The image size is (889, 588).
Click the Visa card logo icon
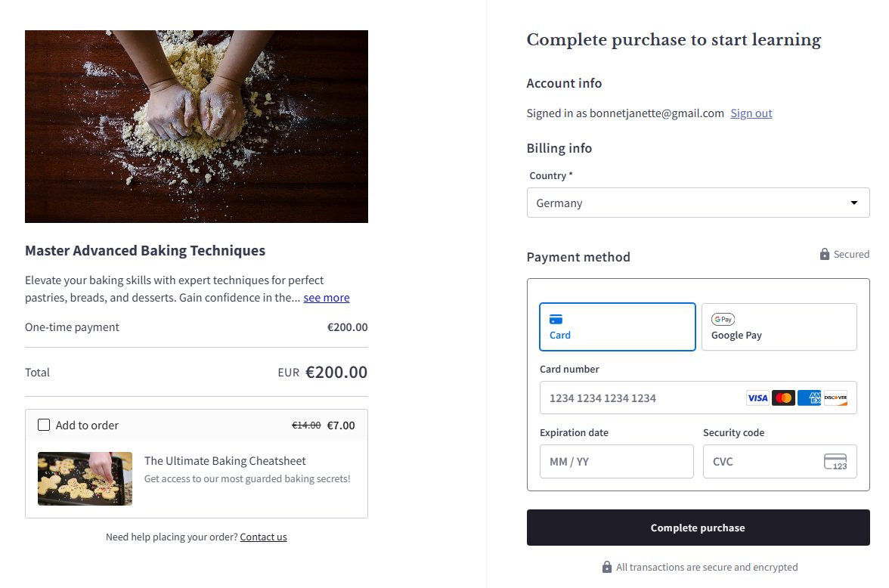757,398
